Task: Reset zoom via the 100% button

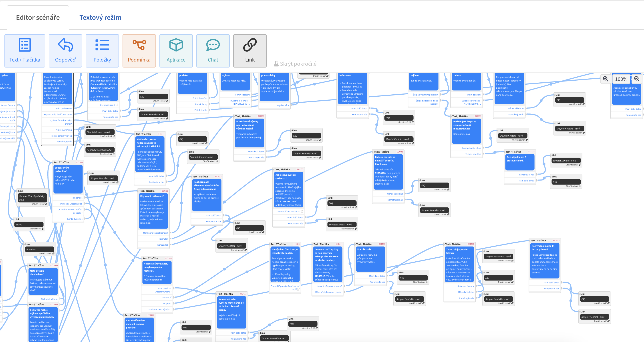Action: coord(621,79)
